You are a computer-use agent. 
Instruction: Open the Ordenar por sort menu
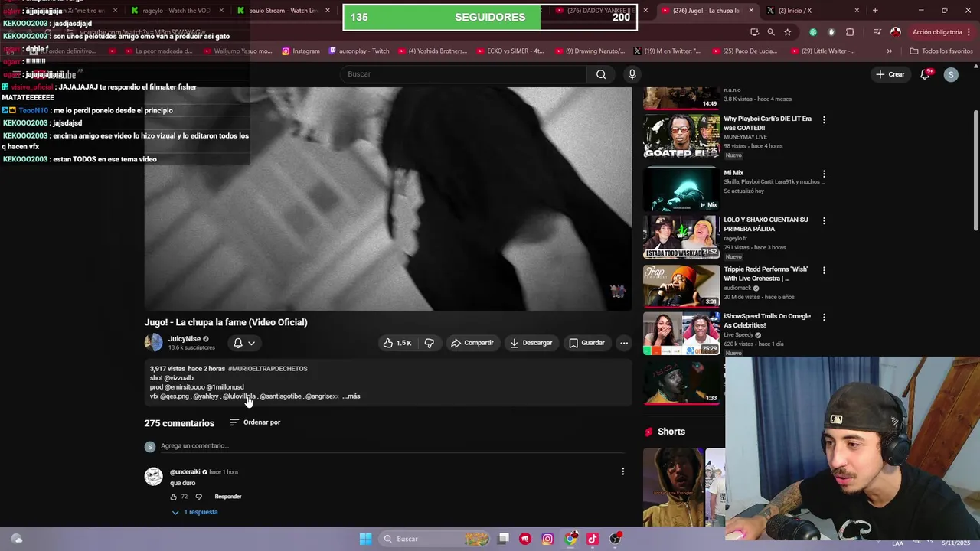[x=255, y=422]
